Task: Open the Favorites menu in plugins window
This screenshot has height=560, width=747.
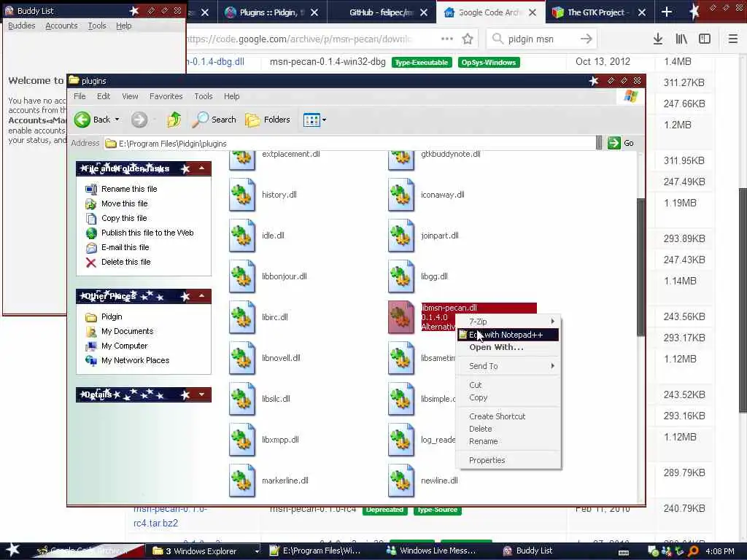Action: [x=166, y=96]
